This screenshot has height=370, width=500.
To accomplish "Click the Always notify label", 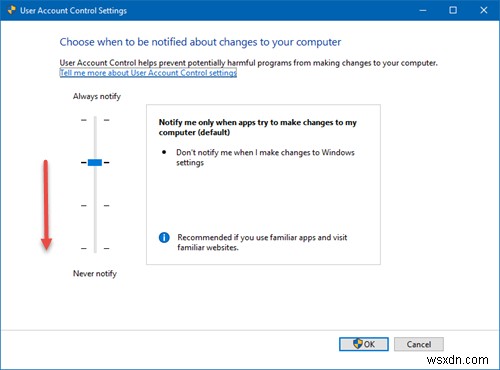I will 97,96.
